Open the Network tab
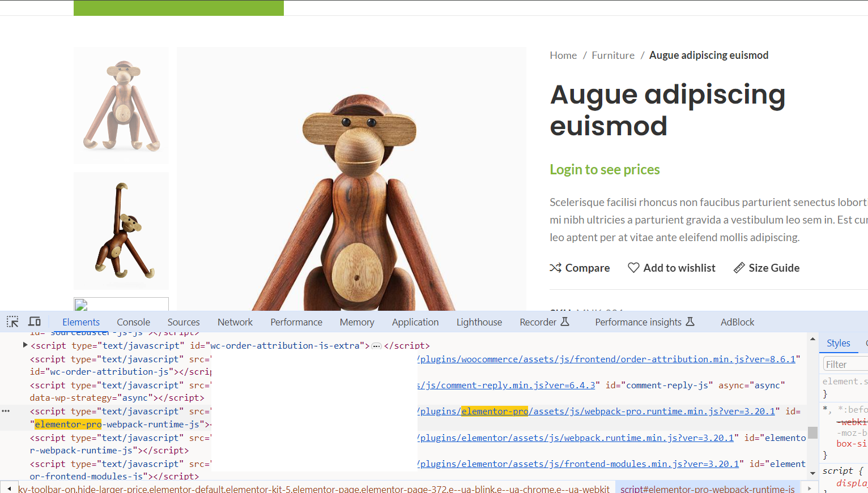 235,322
